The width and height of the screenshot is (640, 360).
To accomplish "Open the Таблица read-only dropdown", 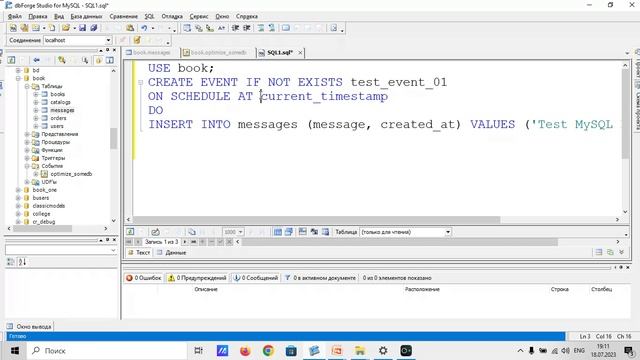I will click(448, 232).
